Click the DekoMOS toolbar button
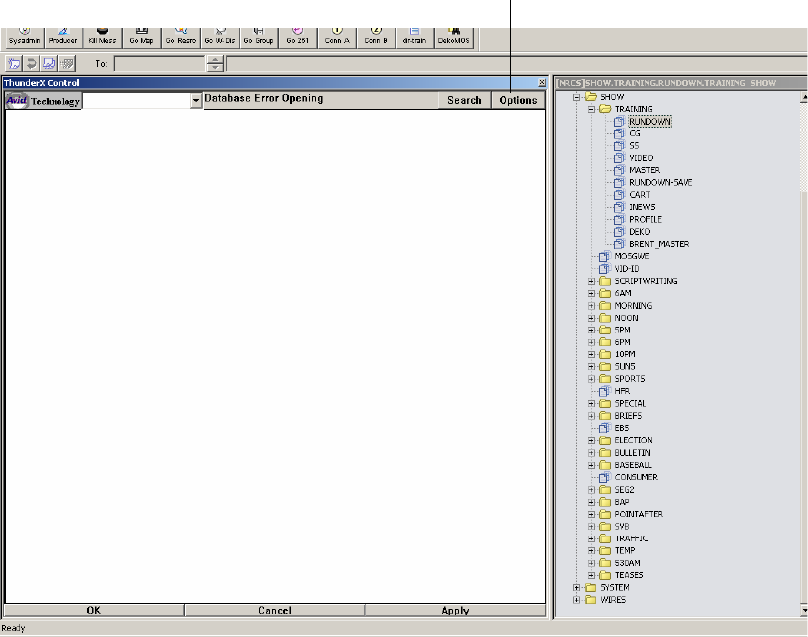The image size is (808, 637). click(454, 38)
